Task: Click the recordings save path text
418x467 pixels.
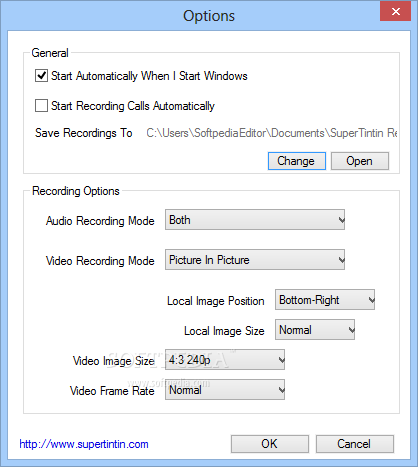Action: point(272,133)
